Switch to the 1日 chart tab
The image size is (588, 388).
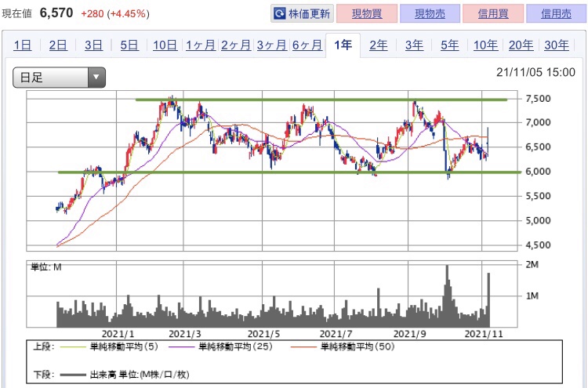[x=23, y=45]
